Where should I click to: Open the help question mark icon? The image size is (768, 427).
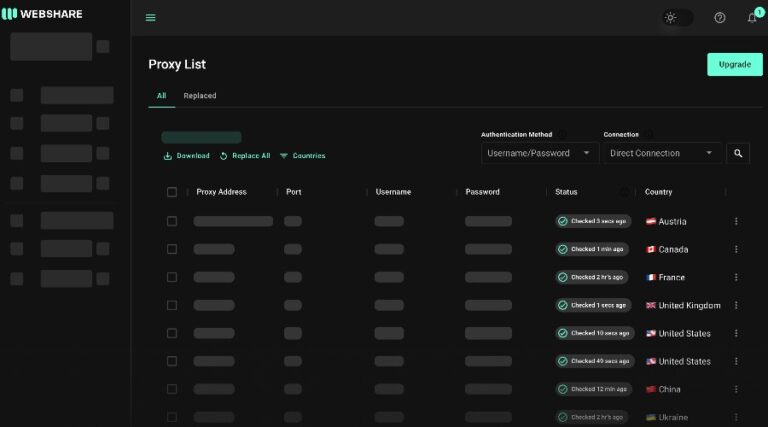coord(720,18)
